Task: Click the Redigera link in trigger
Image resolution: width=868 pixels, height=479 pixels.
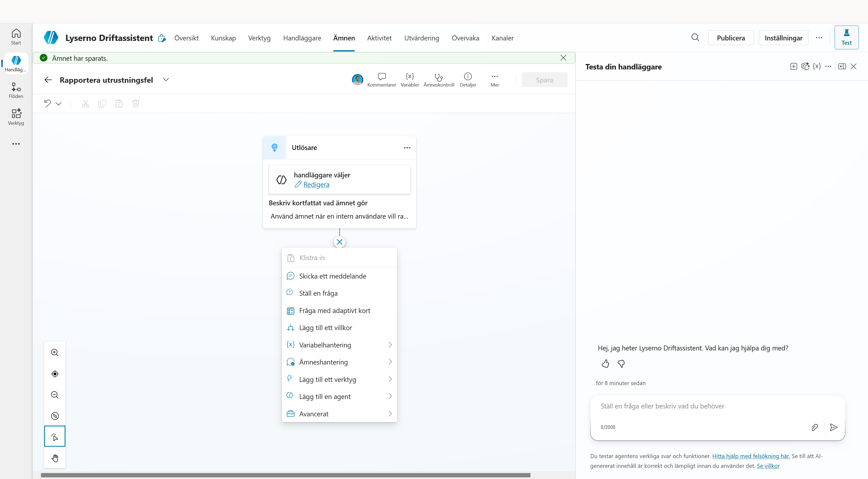Action: click(x=316, y=184)
